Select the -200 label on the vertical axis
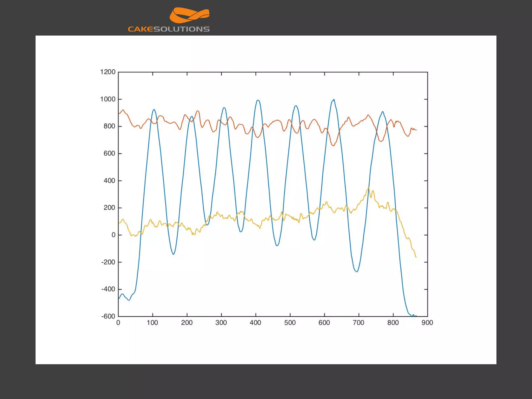532x399 pixels. tap(108, 262)
